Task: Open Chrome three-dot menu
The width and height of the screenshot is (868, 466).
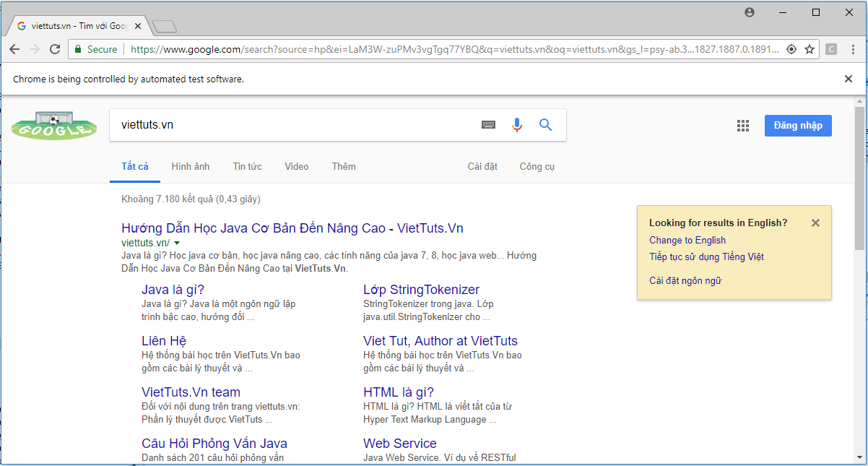Action: coord(853,49)
